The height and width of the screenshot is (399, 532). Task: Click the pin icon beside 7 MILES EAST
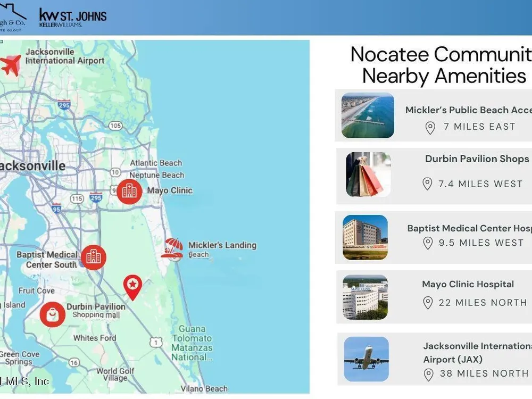click(430, 128)
